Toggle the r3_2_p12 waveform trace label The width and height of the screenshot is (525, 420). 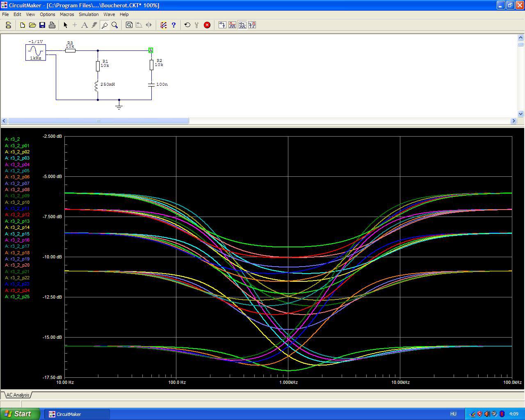click(x=17, y=215)
